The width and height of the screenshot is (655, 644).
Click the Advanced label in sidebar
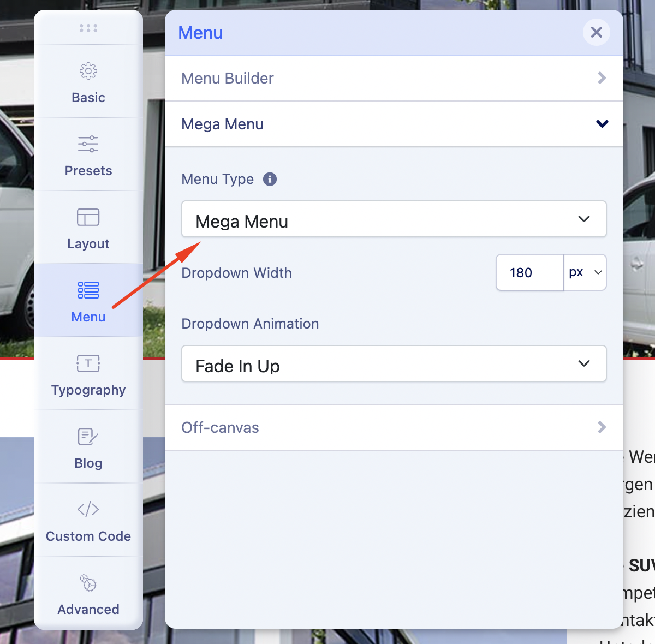[88, 610]
